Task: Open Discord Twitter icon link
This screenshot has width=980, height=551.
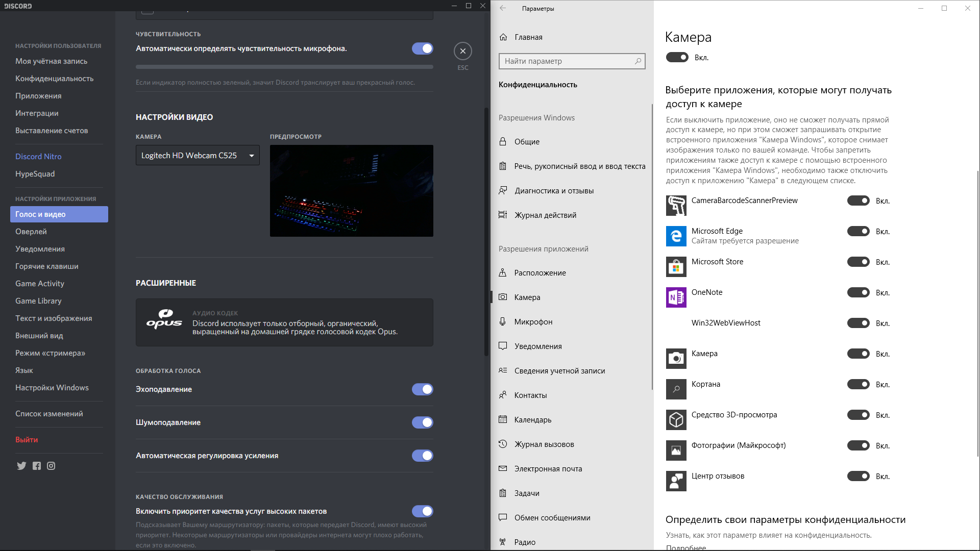Action: (x=21, y=466)
